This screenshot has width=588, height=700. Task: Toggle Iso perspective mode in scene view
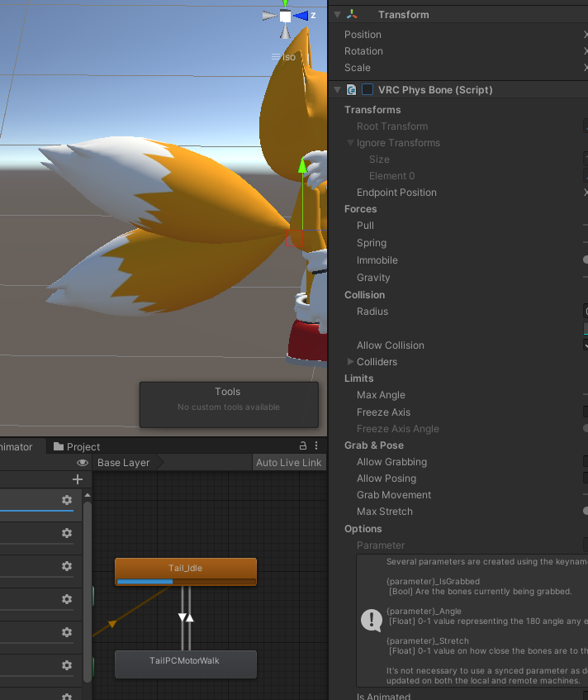(283, 57)
